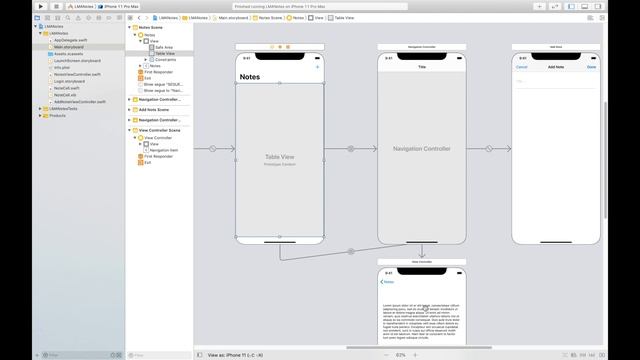Expand the Add Note Scene

(130, 110)
